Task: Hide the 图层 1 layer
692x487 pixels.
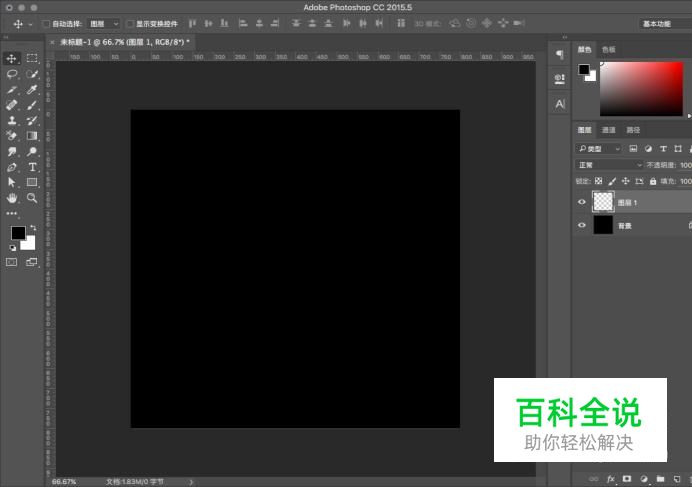Action: pos(582,202)
